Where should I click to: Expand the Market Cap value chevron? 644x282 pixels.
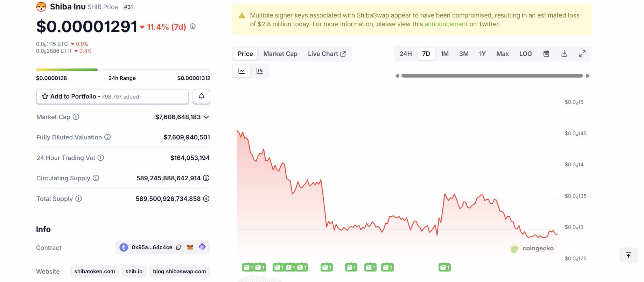206,117
